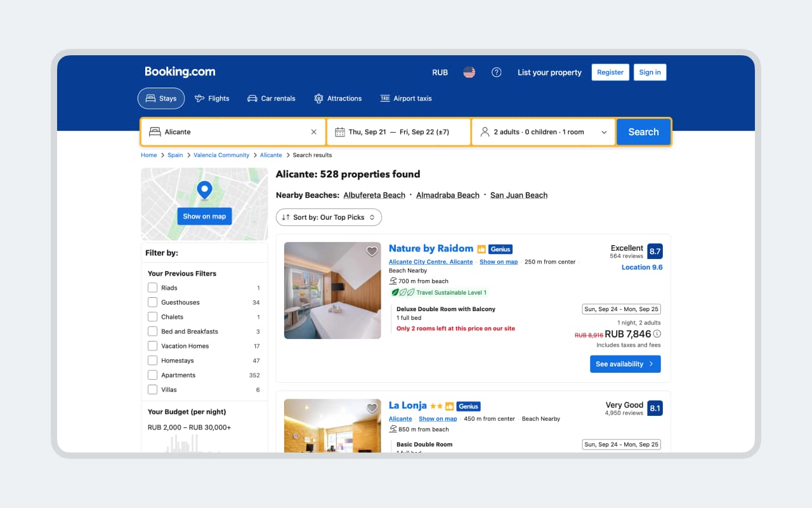Open the RUB currency selector
The image size is (812, 508).
coord(440,72)
